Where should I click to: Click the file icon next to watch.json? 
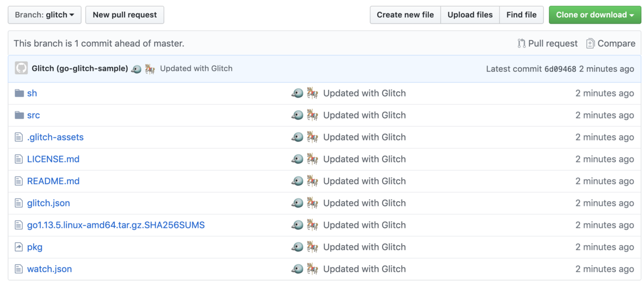[19, 269]
